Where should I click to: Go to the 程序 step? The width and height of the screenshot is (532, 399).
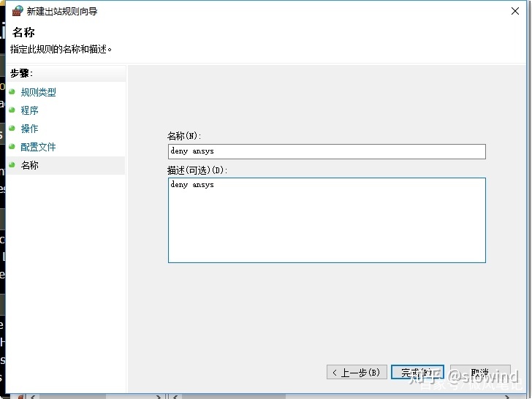click(29, 110)
